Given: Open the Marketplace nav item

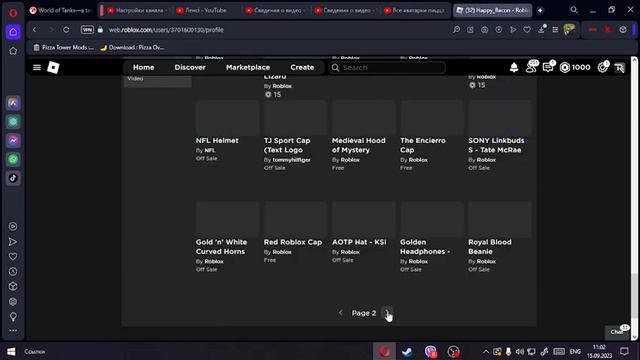Looking at the screenshot, I should [x=248, y=67].
